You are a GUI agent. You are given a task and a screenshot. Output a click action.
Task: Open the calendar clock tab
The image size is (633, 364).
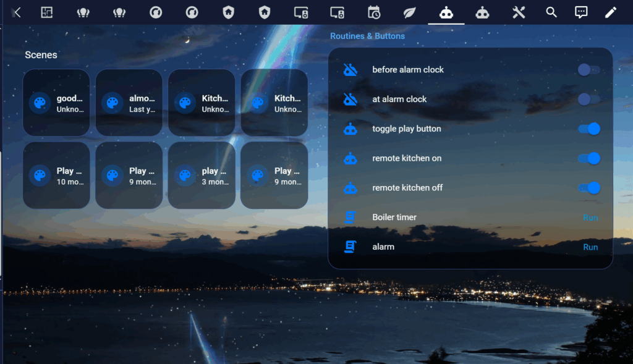(x=374, y=12)
